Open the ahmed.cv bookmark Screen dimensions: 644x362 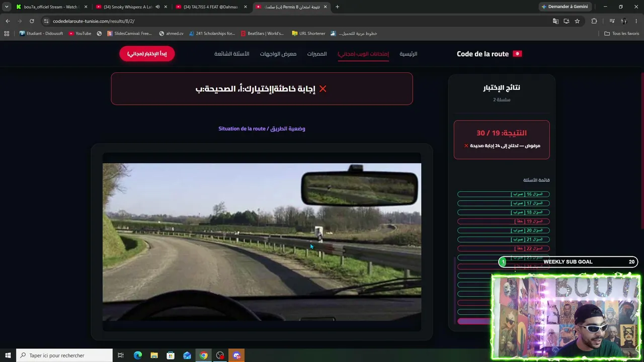(x=171, y=34)
